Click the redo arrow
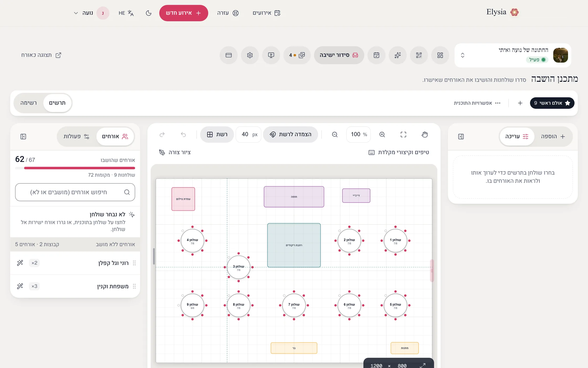The height and width of the screenshot is (368, 588). [162, 135]
